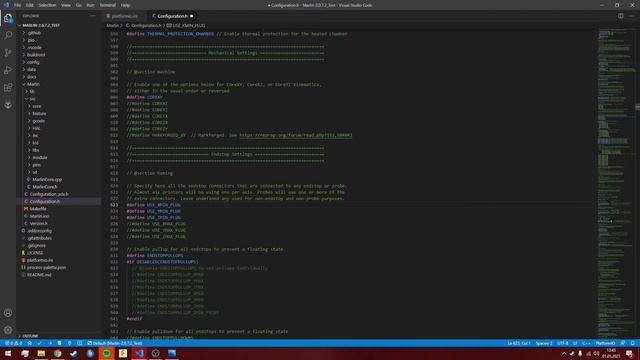This screenshot has width=640, height=360.
Task: Click the UTF-8 encoding indicator
Action: [x=562, y=343]
